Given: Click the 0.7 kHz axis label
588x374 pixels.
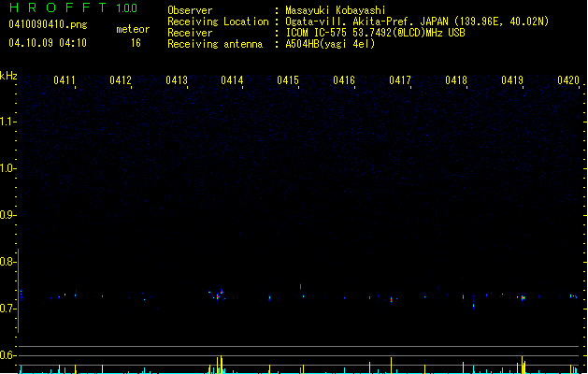Looking at the screenshot, I should [x=7, y=309].
